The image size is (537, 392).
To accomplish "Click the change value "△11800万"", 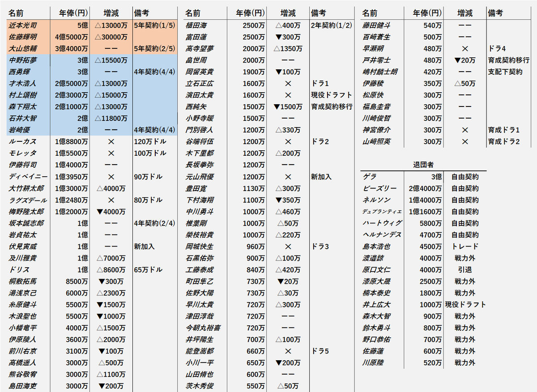I will [111, 119].
